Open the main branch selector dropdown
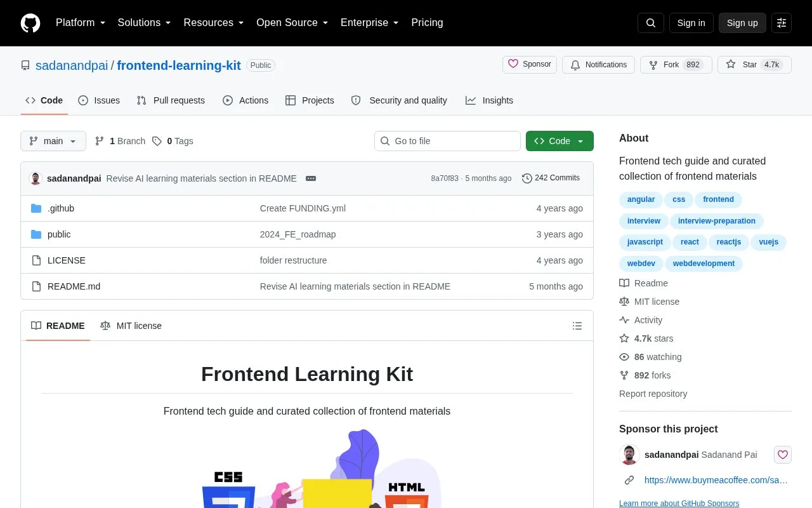 (x=53, y=141)
